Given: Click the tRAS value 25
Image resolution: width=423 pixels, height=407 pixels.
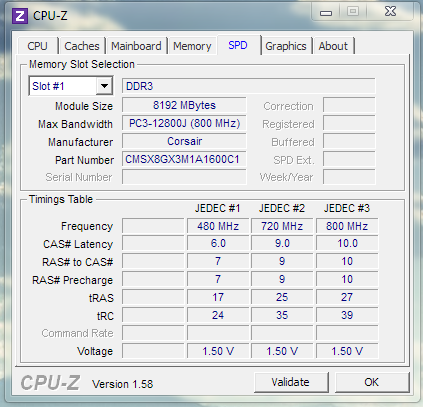Looking at the screenshot, I should coord(282,297).
